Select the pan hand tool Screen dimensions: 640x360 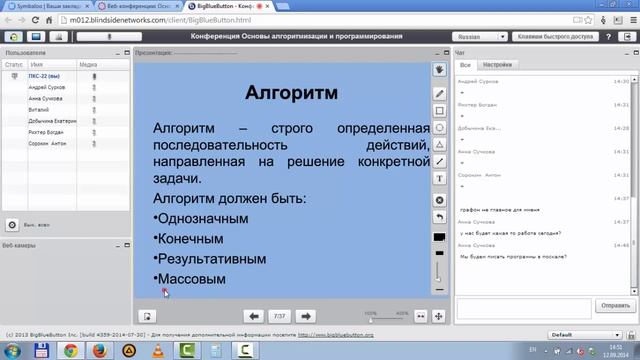(x=439, y=70)
